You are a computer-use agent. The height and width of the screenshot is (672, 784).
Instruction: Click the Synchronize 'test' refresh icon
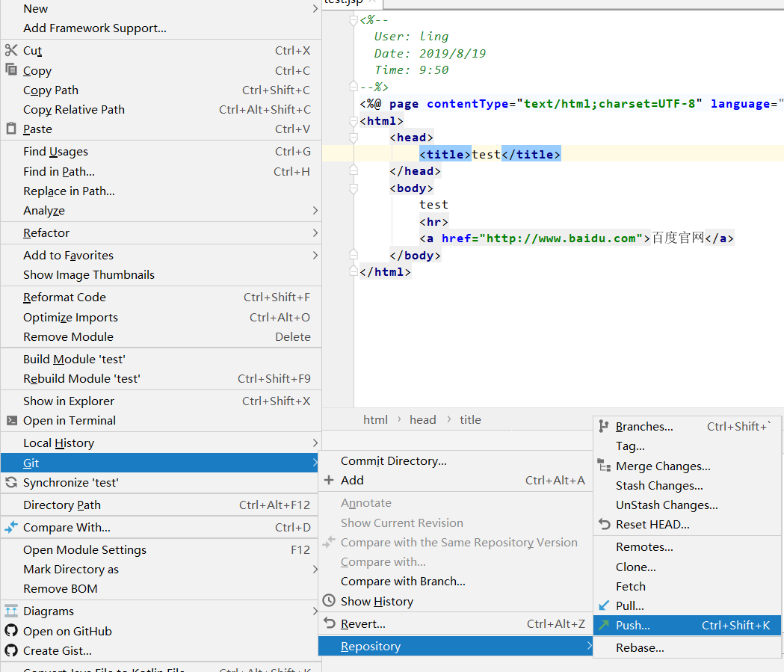(11, 482)
